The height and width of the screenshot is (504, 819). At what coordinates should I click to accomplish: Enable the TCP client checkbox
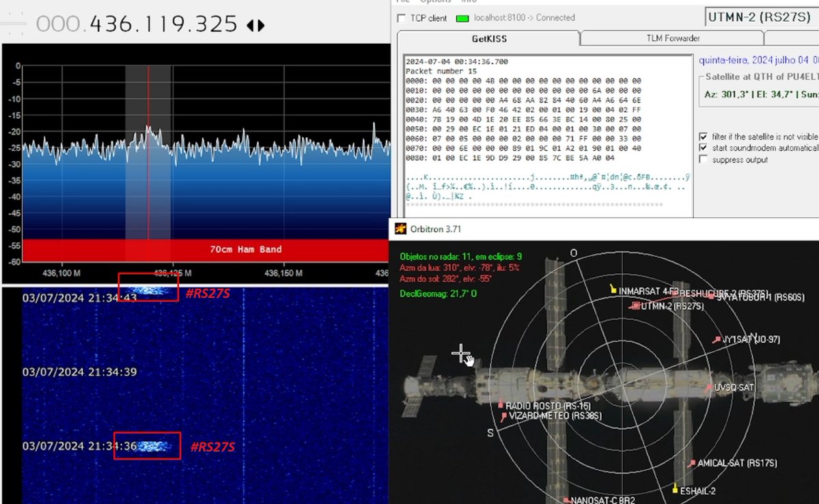coord(401,18)
